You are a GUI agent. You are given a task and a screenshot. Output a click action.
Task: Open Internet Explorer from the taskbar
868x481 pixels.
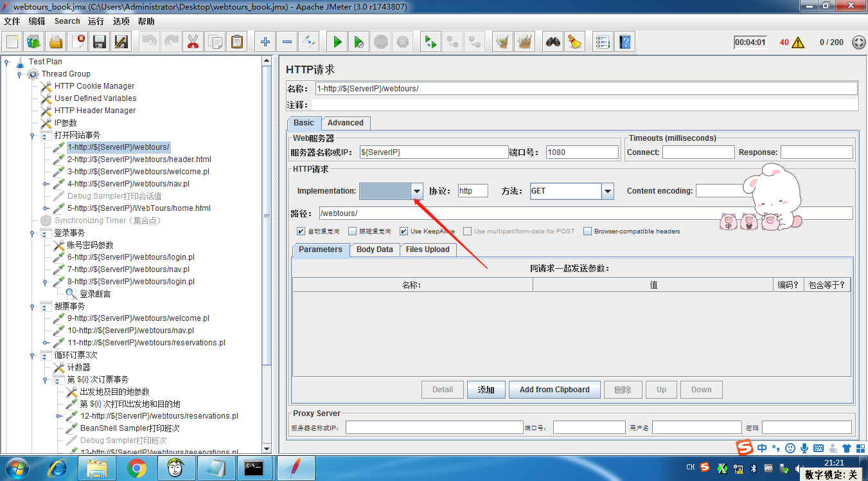(57, 467)
